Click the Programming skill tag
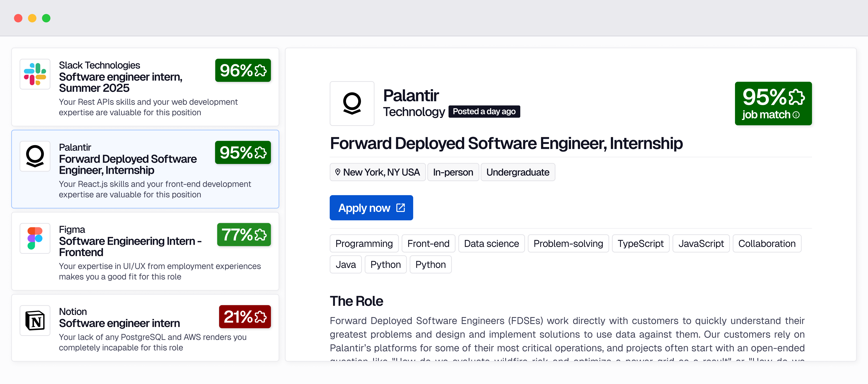 click(x=364, y=243)
